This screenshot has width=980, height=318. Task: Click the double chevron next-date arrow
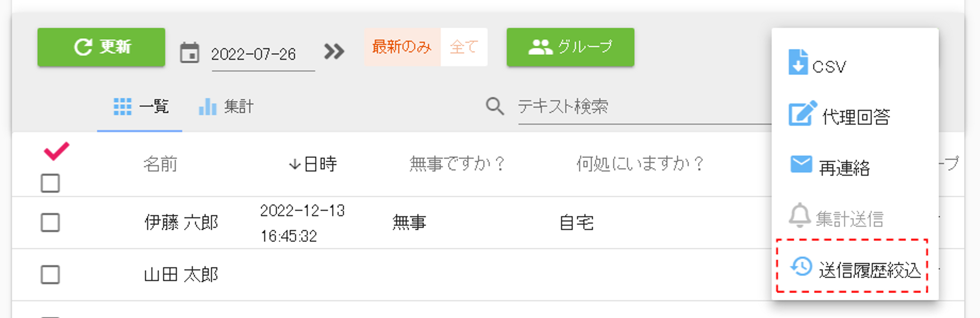(334, 52)
